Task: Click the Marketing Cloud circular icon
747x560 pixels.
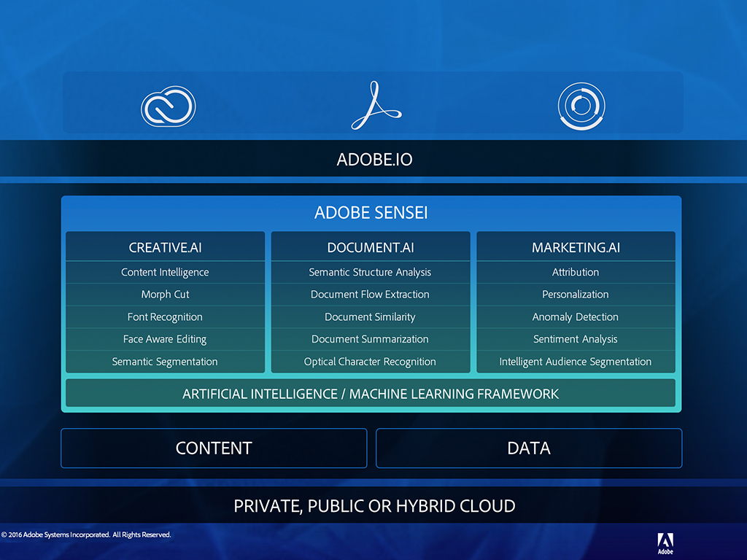Action: point(581,106)
